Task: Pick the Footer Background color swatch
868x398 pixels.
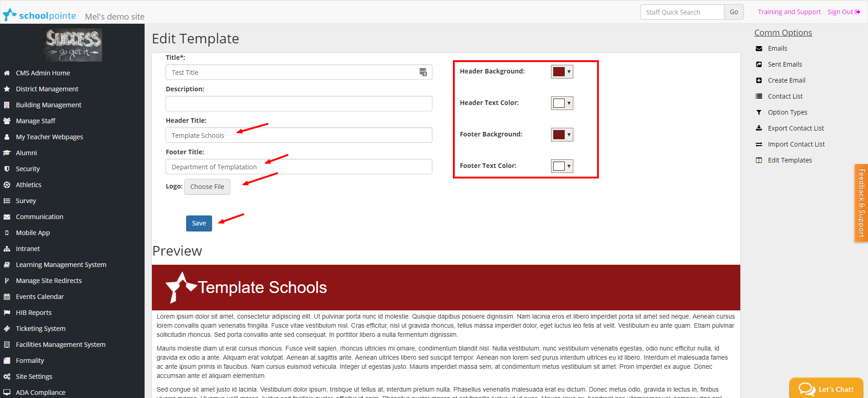Action: (559, 135)
